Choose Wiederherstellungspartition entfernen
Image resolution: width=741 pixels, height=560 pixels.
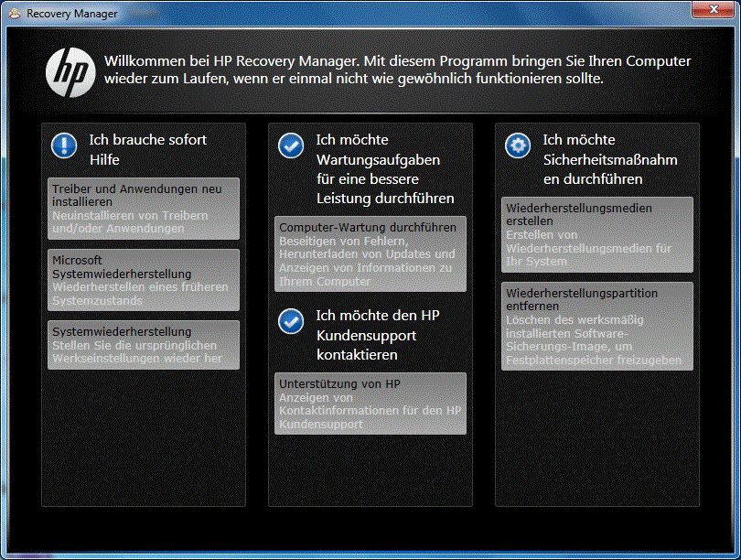coord(597,326)
